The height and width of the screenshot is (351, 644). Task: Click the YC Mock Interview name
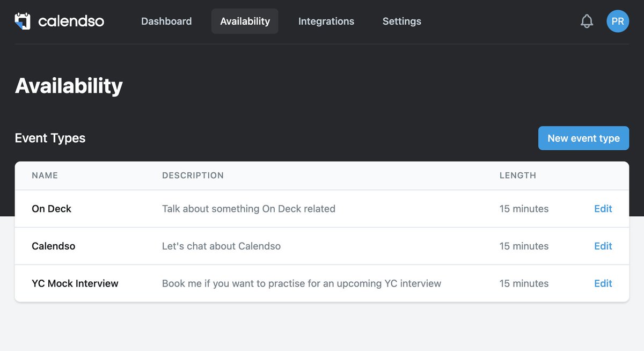(75, 283)
